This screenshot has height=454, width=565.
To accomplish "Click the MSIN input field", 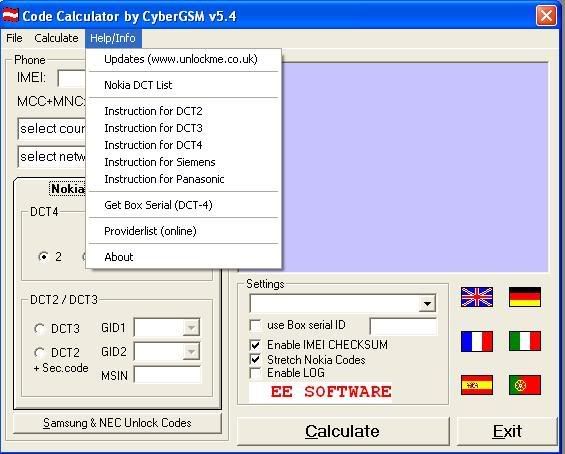I will click(168, 375).
